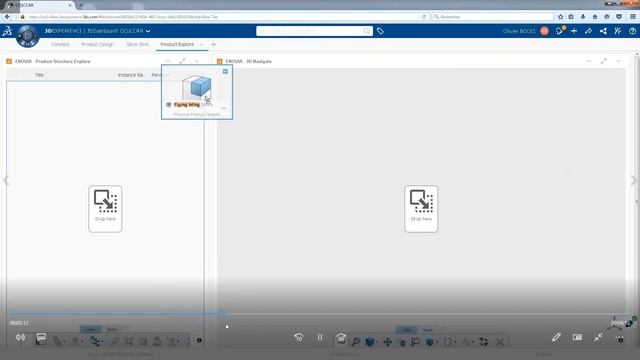Click the browser Rechercher search box
The width and height of the screenshot is (640, 360).
493,17
